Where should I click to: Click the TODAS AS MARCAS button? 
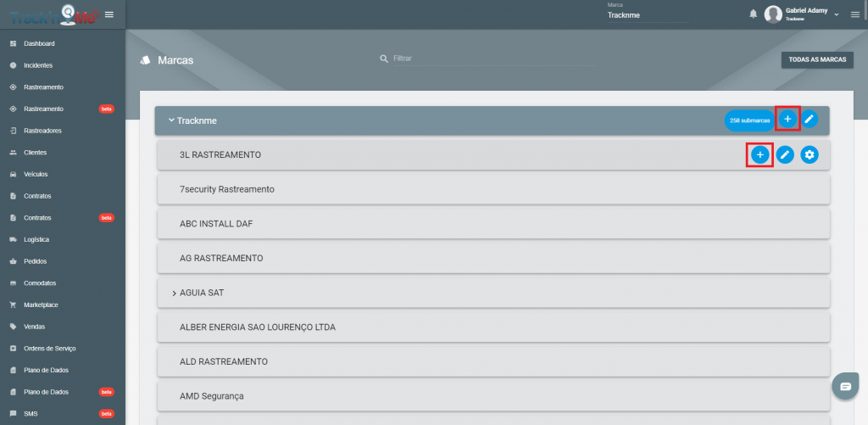pos(817,60)
